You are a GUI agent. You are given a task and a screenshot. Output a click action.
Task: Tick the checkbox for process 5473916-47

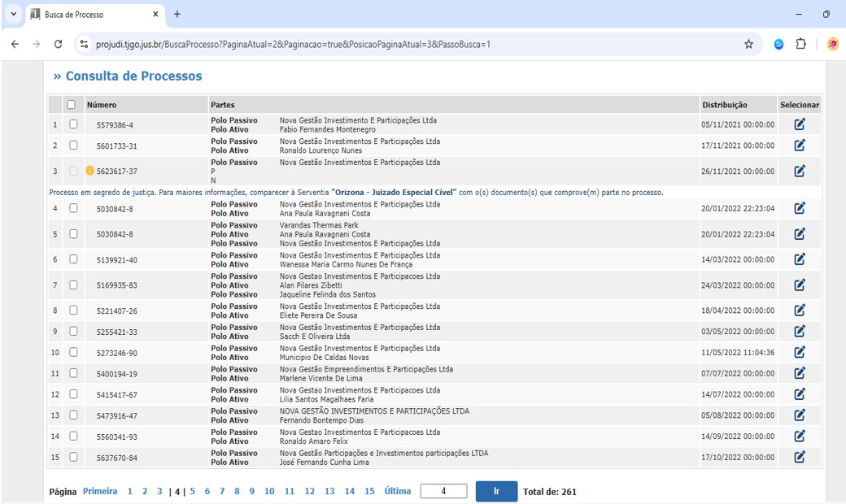pyautogui.click(x=73, y=415)
